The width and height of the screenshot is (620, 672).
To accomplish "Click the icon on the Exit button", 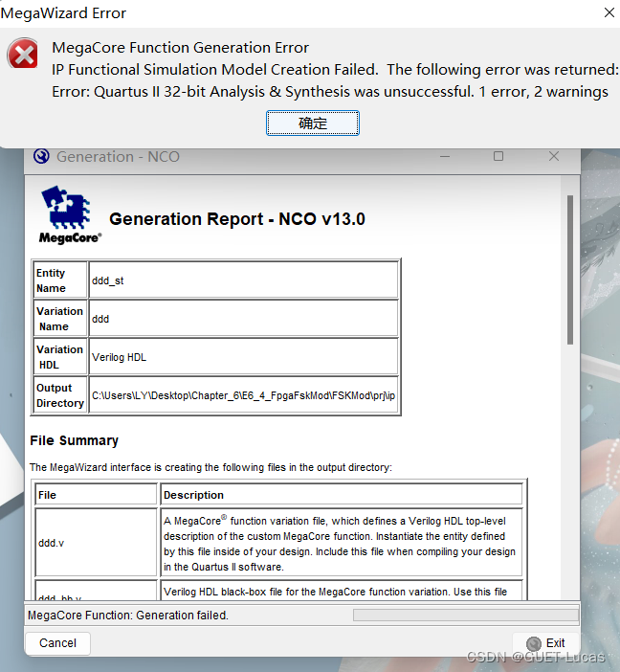I will [534, 643].
